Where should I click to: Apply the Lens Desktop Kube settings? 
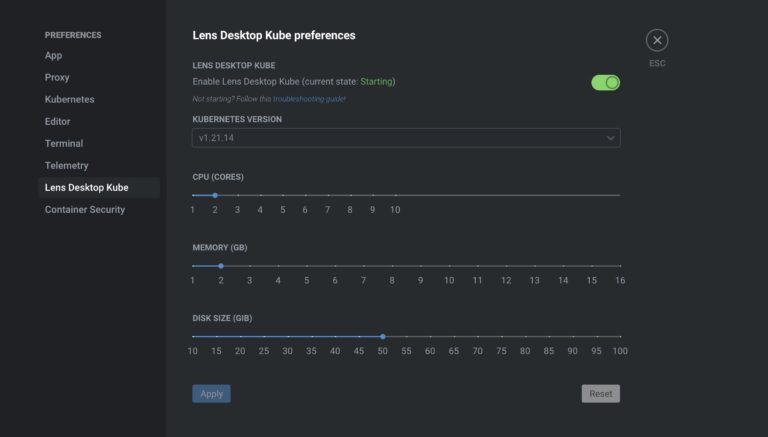click(x=211, y=393)
